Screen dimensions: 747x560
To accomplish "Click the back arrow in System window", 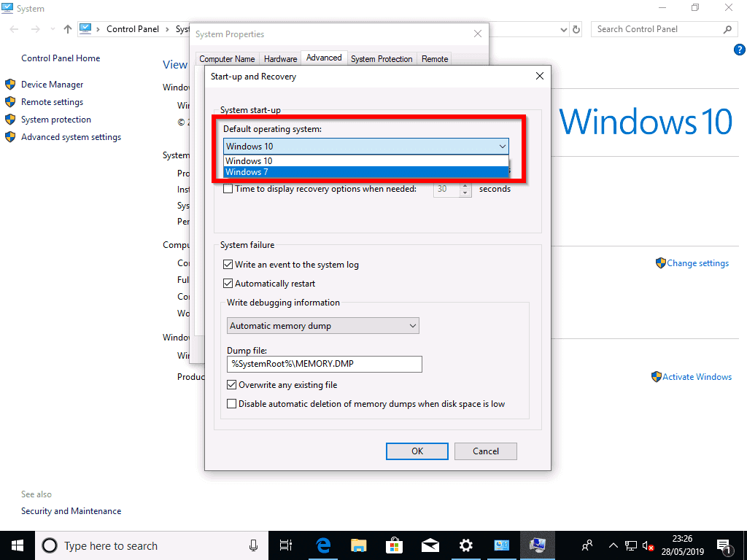I will (15, 29).
